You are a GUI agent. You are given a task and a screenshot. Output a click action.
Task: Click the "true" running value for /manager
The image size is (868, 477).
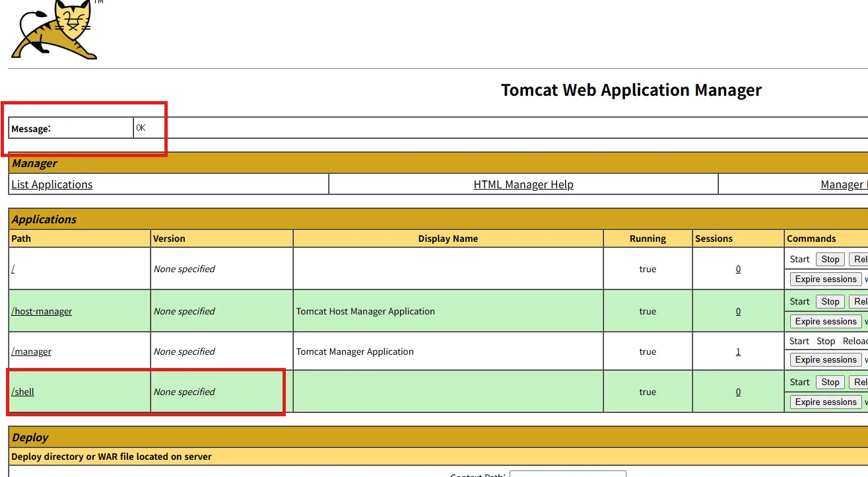pyautogui.click(x=648, y=351)
